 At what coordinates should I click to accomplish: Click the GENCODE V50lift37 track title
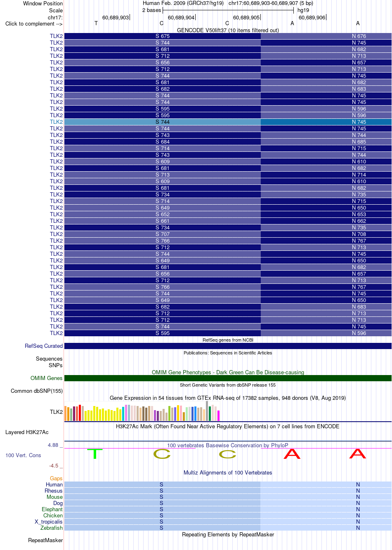[228, 31]
